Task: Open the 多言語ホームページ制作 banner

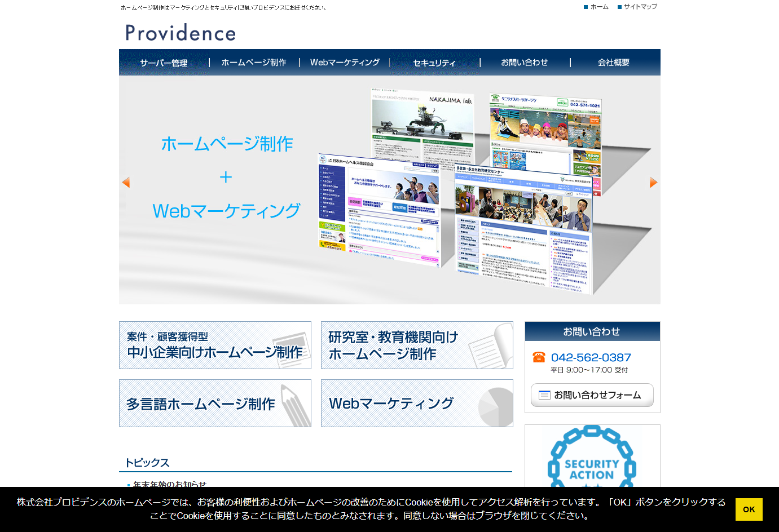Action: (x=215, y=404)
